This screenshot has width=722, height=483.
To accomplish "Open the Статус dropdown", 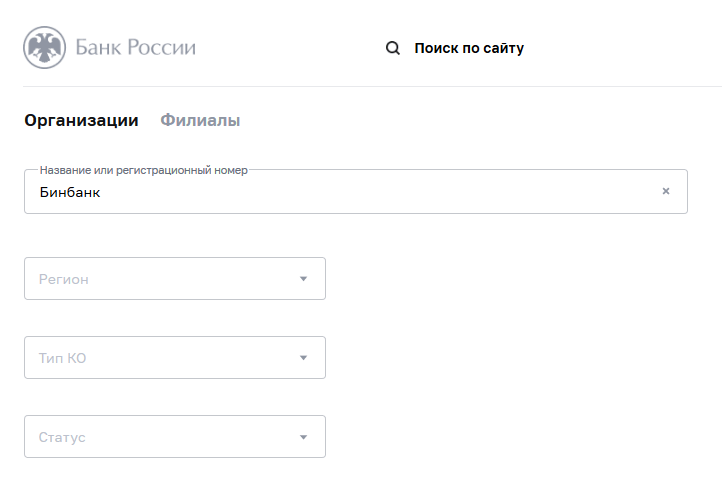I will coord(175,437).
